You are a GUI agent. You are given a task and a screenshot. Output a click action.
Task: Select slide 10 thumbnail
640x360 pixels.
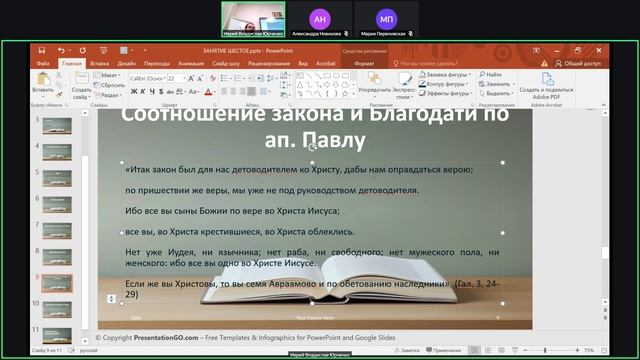click(x=57, y=310)
